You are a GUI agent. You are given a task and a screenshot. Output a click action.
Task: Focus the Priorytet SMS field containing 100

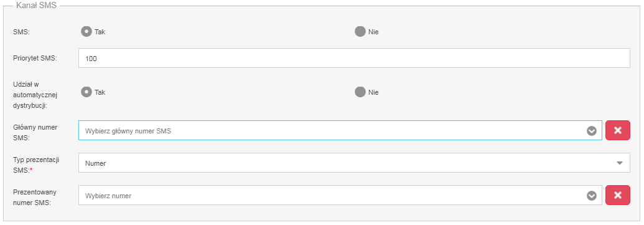coord(354,58)
